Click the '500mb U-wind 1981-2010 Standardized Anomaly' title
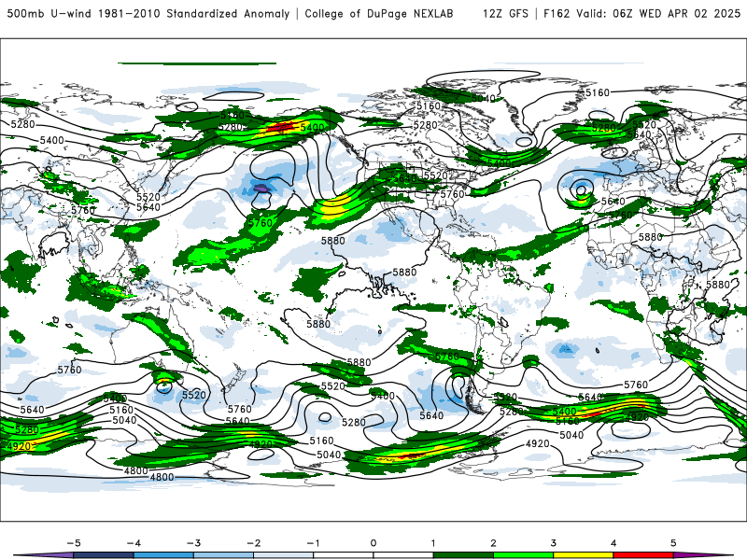The width and height of the screenshot is (747, 560). pyautogui.click(x=148, y=13)
